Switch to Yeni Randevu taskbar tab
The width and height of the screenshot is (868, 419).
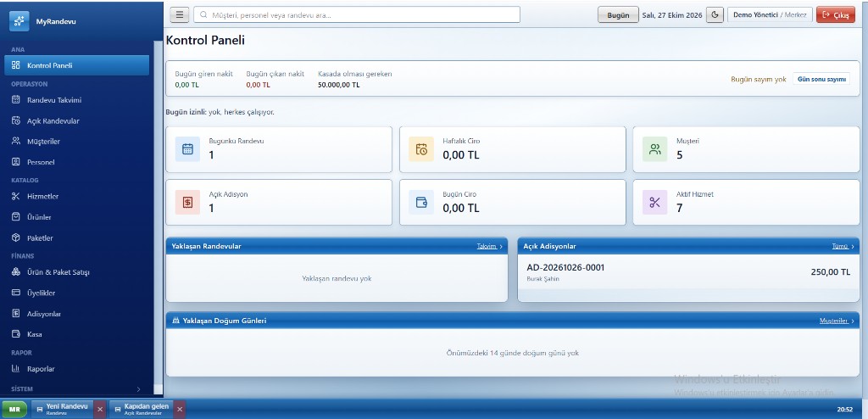tap(62, 409)
